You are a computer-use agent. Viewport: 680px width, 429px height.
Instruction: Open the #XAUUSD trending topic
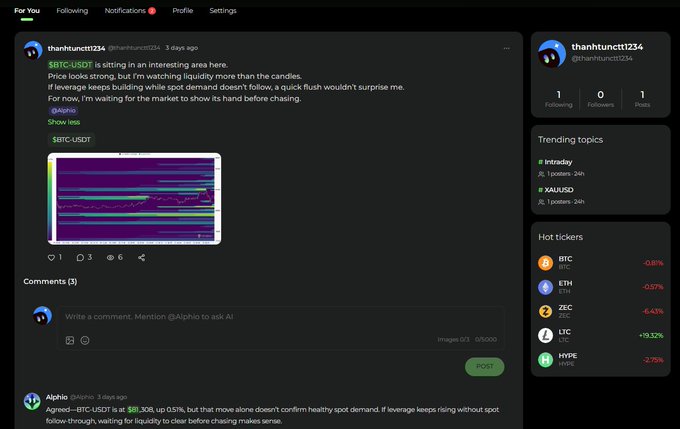point(556,190)
